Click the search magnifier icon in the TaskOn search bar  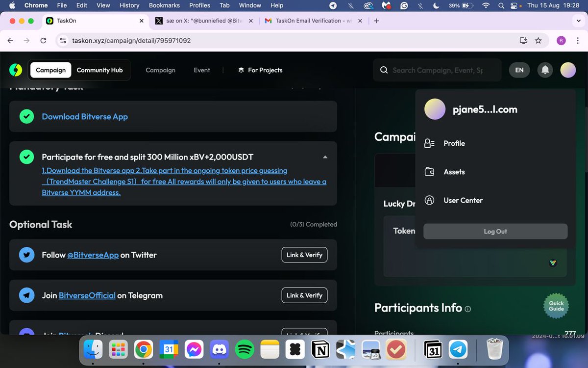[x=384, y=70]
